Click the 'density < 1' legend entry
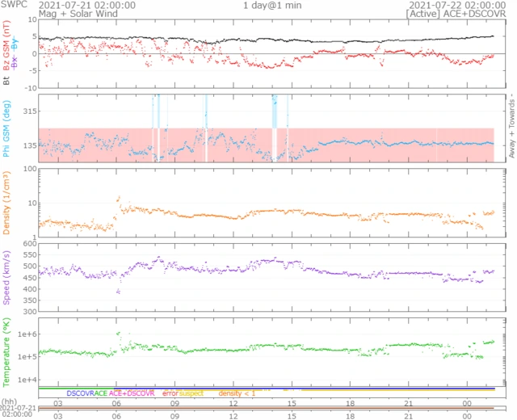This screenshot has width=517, height=420. point(237,393)
